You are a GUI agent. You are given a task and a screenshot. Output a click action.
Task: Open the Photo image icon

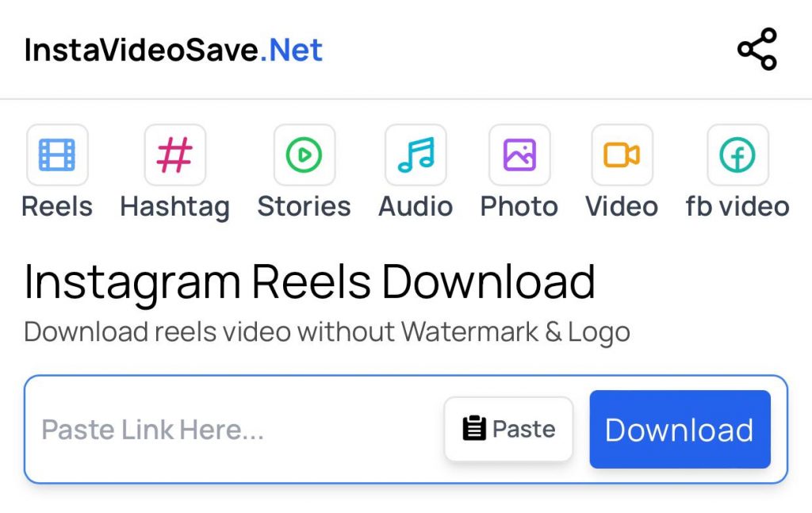[x=519, y=154]
